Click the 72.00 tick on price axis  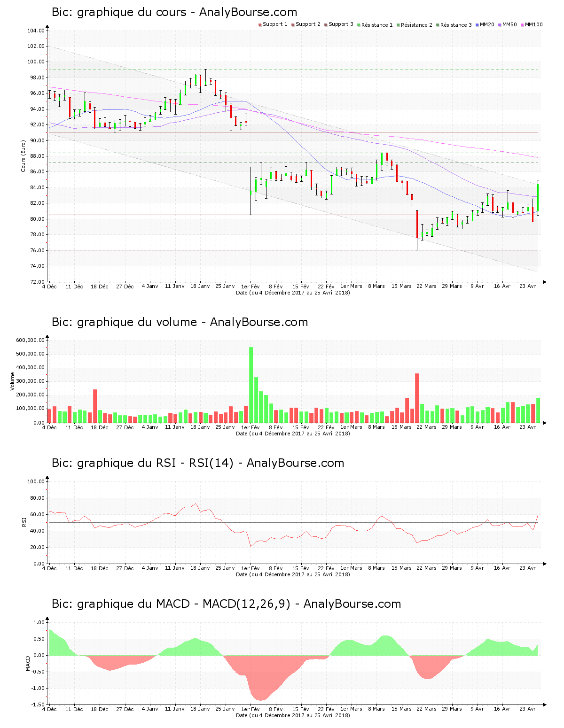37,282
